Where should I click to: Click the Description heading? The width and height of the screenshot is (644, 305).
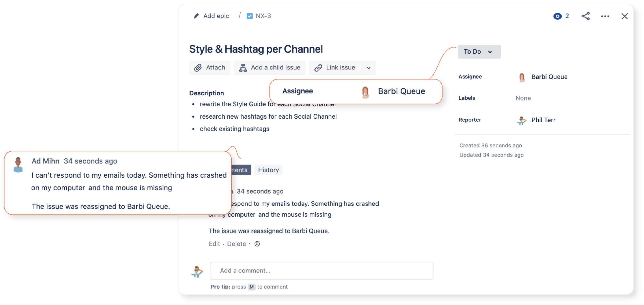[x=206, y=93]
